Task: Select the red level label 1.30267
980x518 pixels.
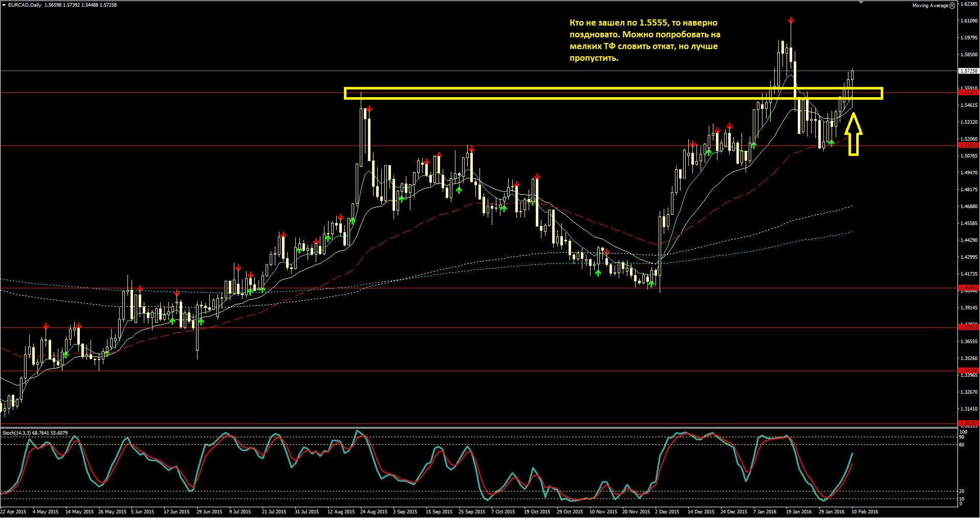Action: pyautogui.click(x=969, y=423)
